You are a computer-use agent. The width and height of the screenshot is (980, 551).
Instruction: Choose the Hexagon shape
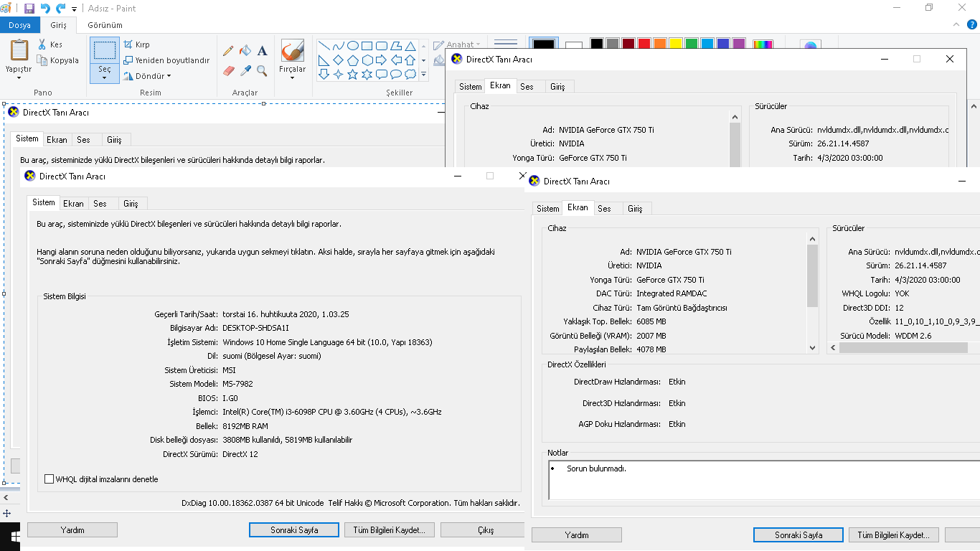[367, 60]
